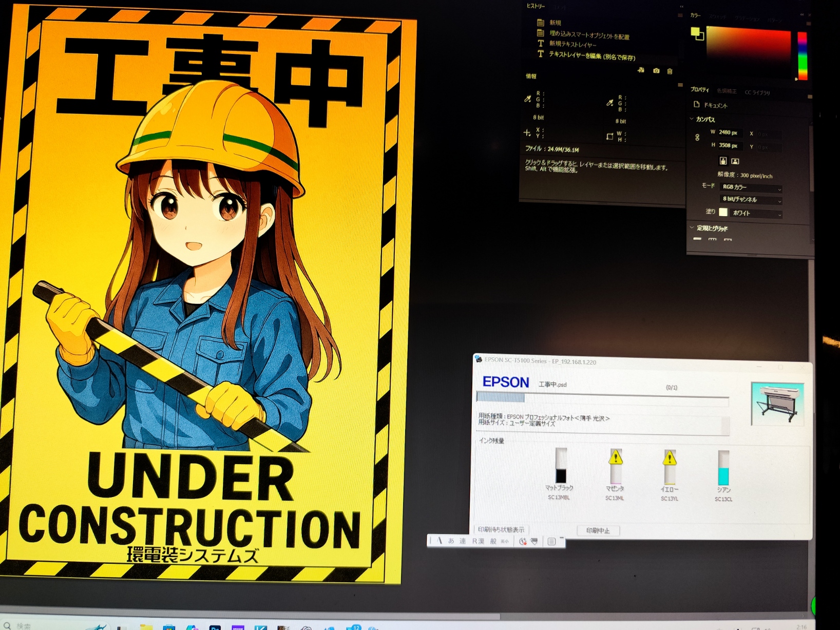840x630 pixels.
Task: Click the IME pad icon in language toolbar
Action: 522,541
